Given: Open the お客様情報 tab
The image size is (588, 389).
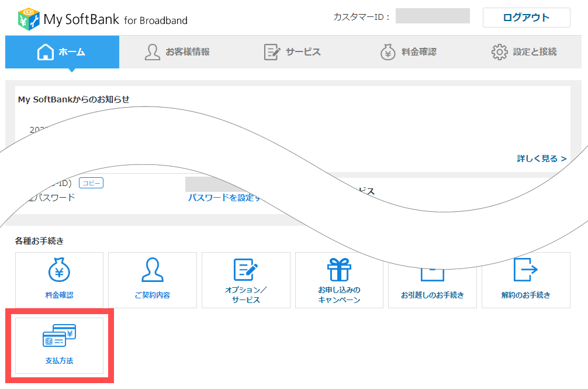Looking at the screenshot, I should pos(177,52).
